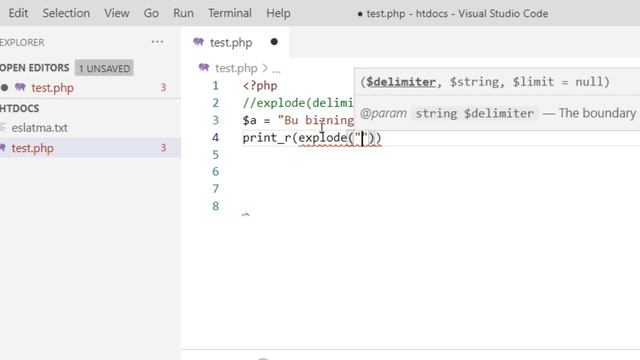Image resolution: width=640 pixels, height=360 pixels.
Task: Click the EXPLORER panel title
Action: (22, 42)
